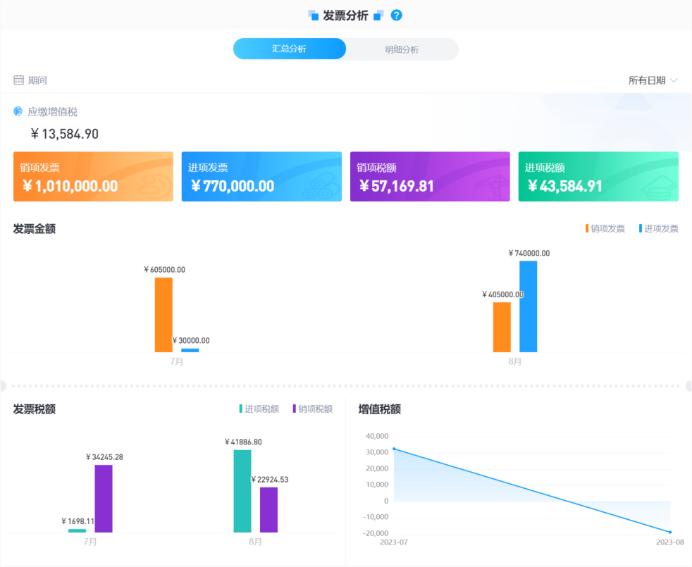Viewport: 692px width, 567px height.
Task: Toggle 进项发票 series in 发票金额 legend
Action: (659, 229)
